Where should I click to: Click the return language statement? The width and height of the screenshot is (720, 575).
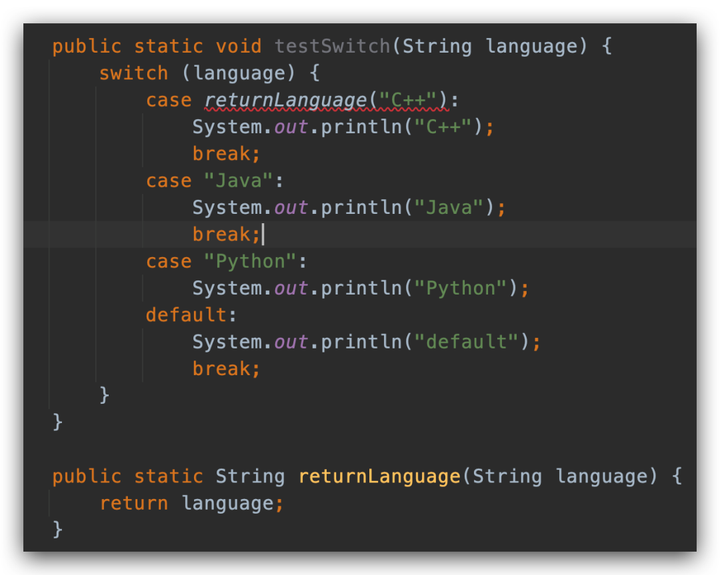(191, 504)
